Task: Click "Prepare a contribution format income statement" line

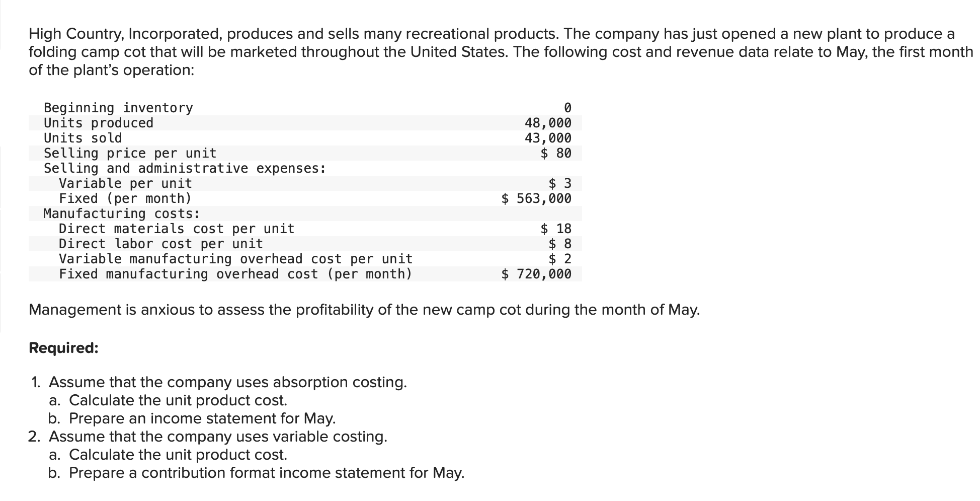Action: point(266,473)
